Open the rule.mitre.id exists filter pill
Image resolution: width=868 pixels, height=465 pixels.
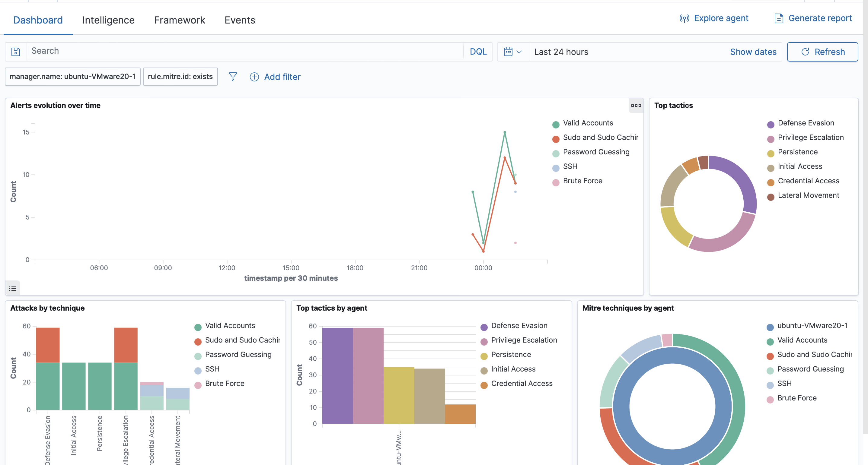[180, 76]
